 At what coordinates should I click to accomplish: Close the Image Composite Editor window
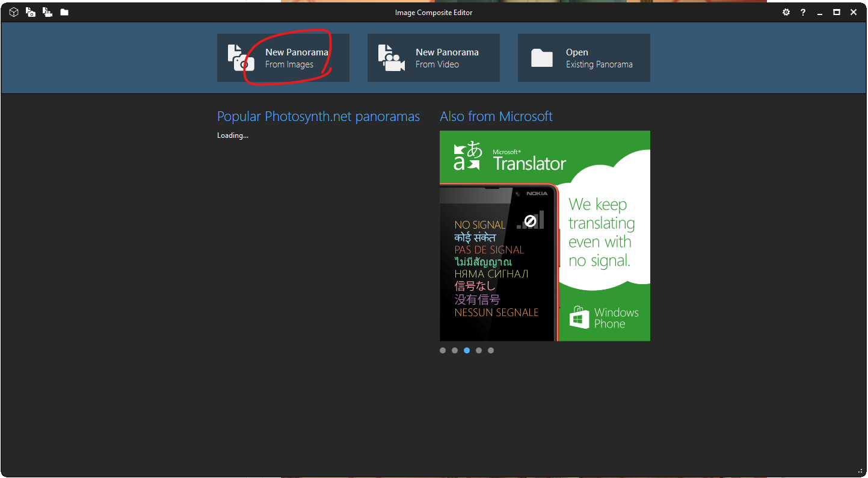coord(854,12)
